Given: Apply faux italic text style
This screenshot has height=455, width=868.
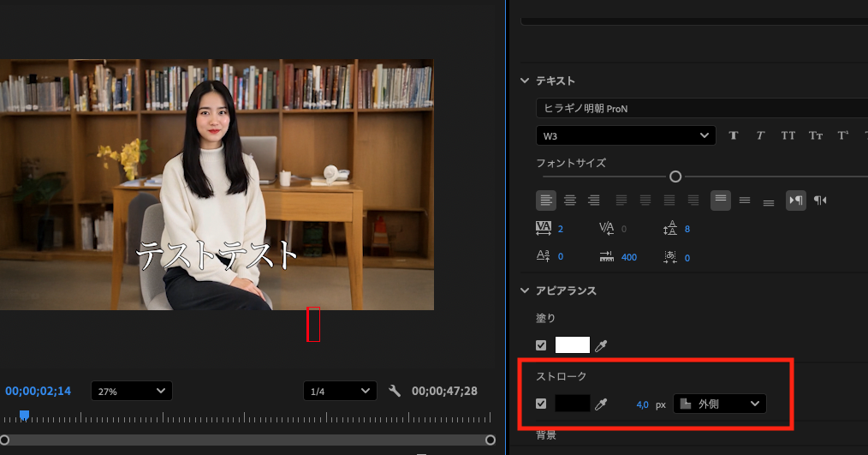Looking at the screenshot, I should [x=759, y=135].
